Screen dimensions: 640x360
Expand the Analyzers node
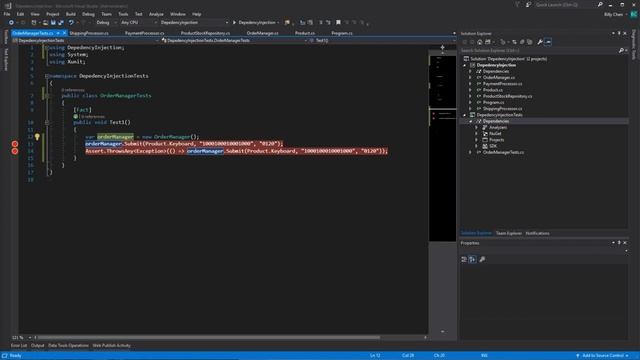point(476,127)
